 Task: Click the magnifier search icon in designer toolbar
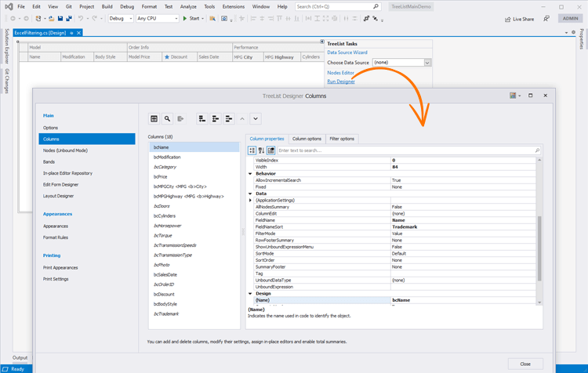(167, 119)
